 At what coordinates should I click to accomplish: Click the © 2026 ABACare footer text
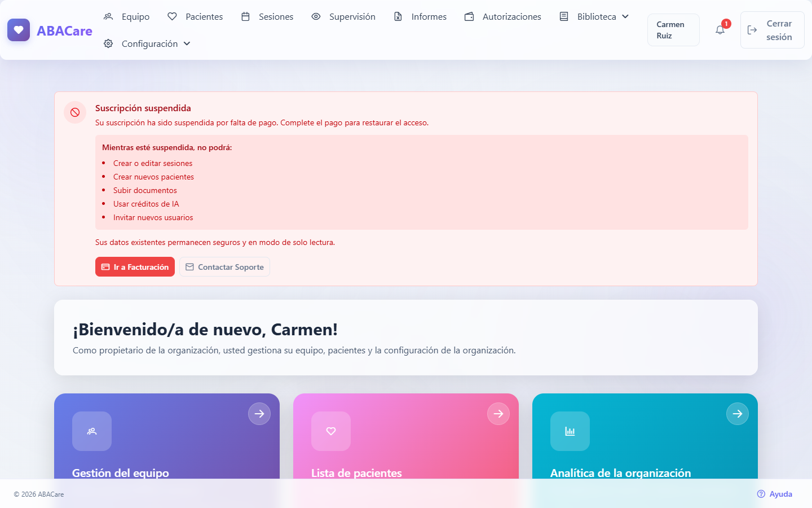click(x=39, y=494)
